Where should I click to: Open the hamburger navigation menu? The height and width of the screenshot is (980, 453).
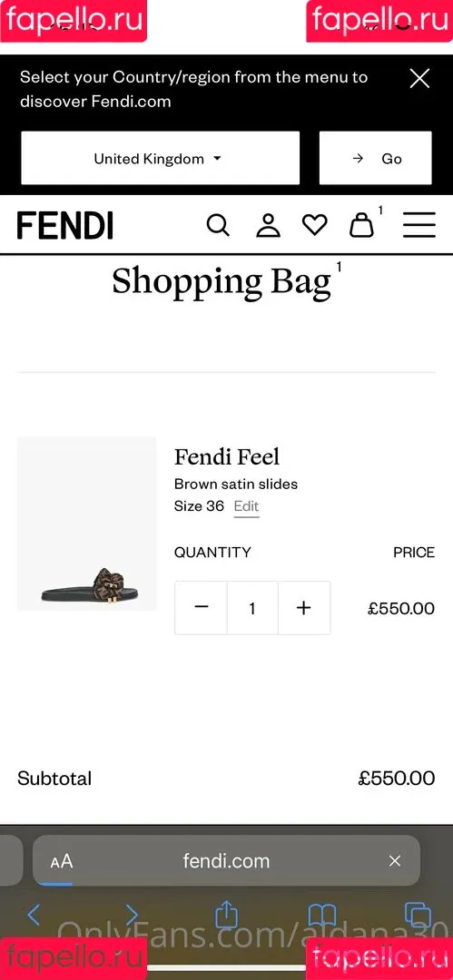(419, 225)
